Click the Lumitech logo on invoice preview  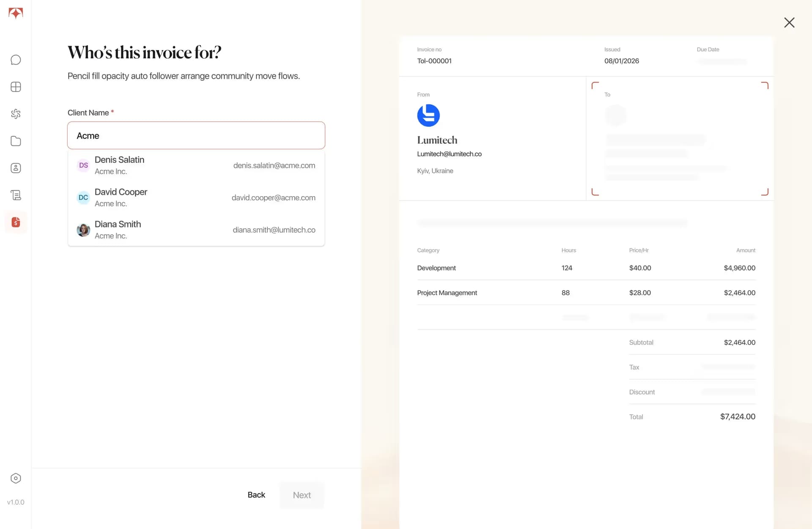428,115
